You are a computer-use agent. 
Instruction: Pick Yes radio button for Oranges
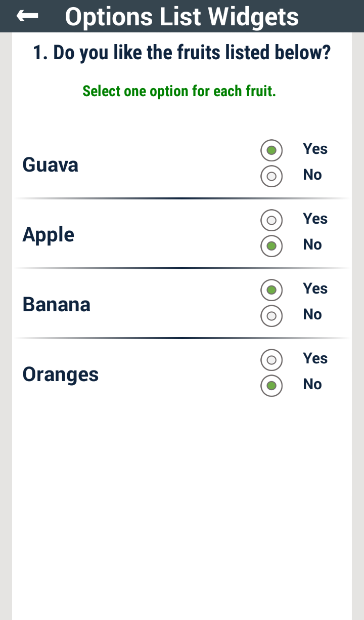pos(271,360)
